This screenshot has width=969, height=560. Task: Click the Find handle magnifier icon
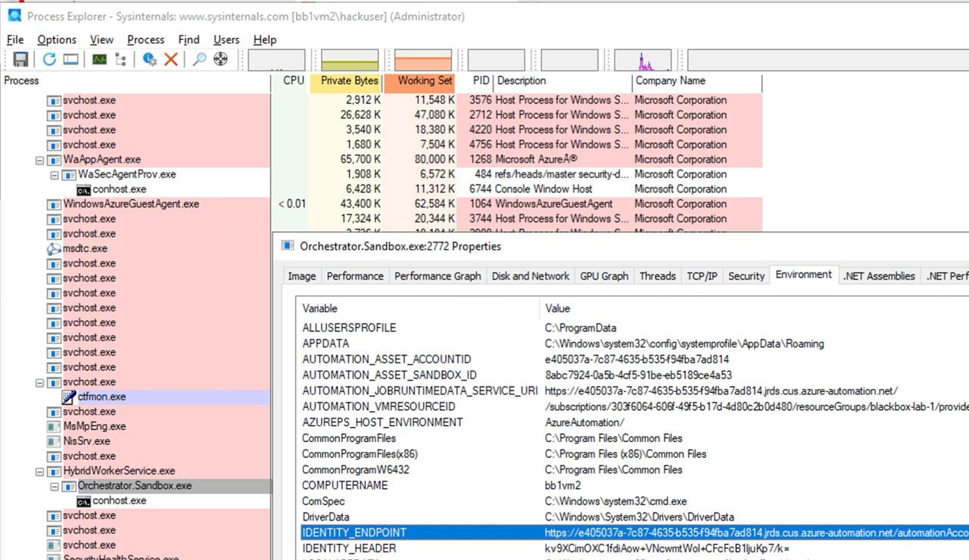click(x=199, y=60)
